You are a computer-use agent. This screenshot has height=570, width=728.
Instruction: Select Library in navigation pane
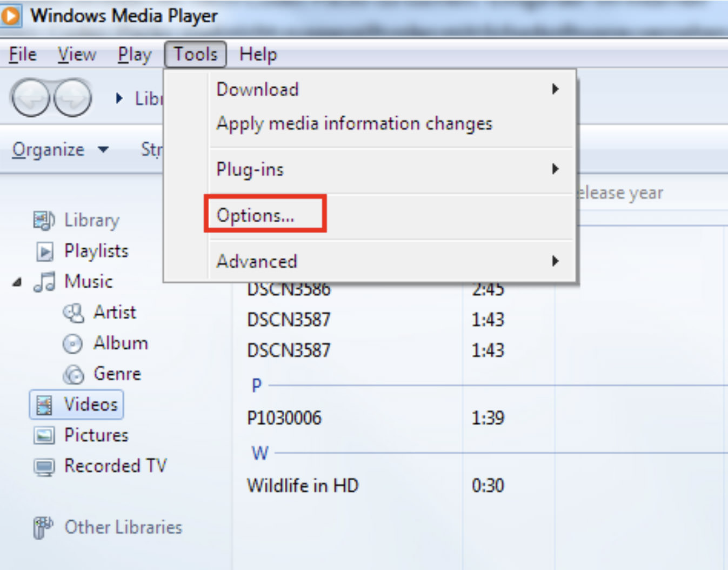coord(91,220)
